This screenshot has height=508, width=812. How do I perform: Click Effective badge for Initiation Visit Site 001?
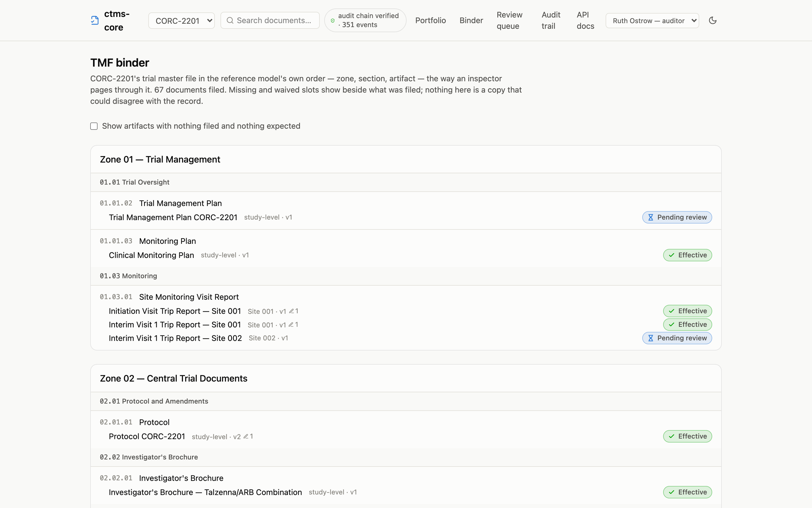point(687,311)
